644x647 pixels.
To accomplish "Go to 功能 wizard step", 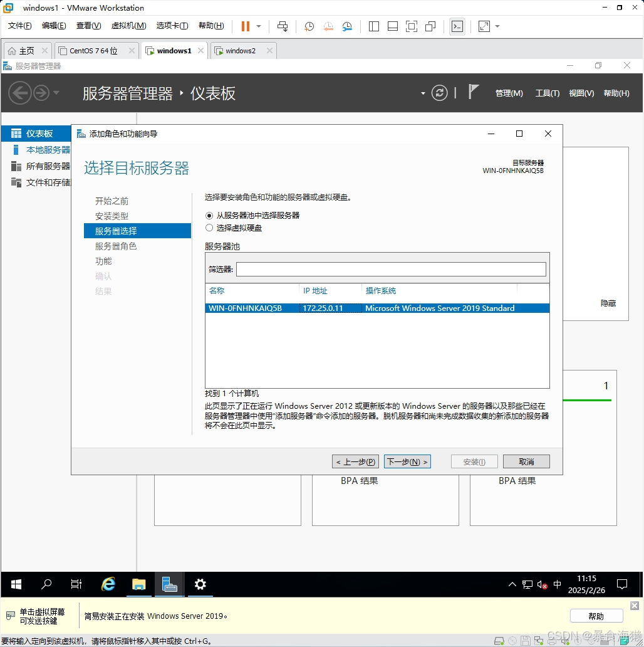I will (103, 261).
